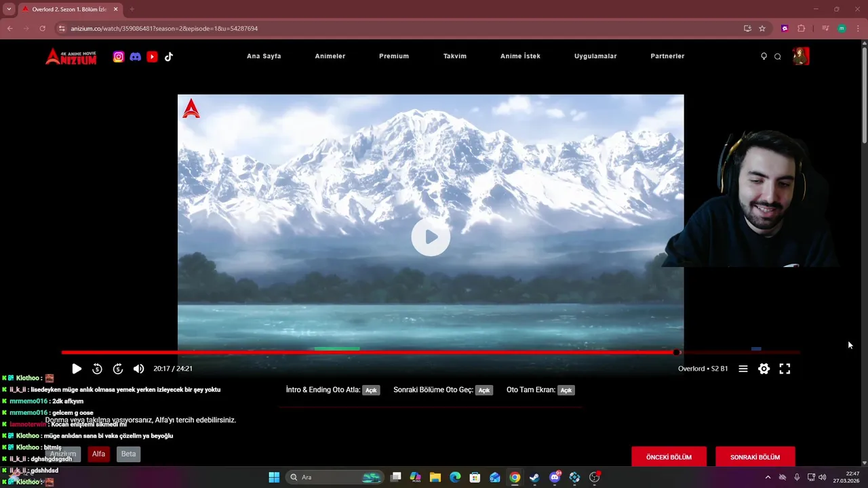Open media controls icon in toolbar
Viewport: 868px width, 488px height.
[825, 28]
